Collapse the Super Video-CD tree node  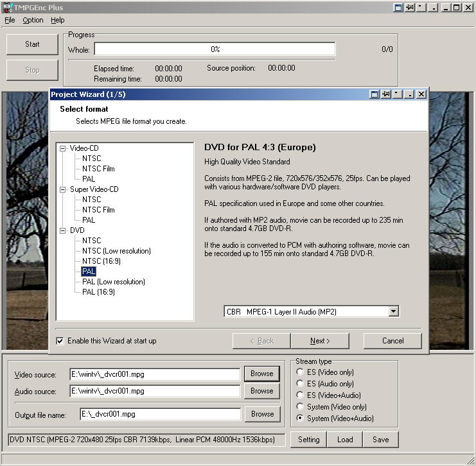(62, 189)
